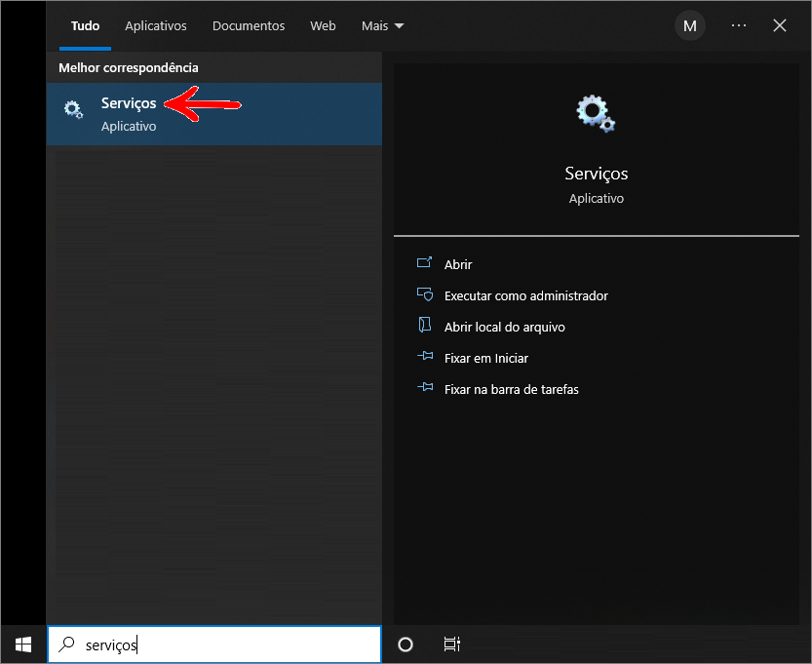Screen dimensions: 812x664
Task: Click Fixar na barra de tarefas
Action: (511, 389)
